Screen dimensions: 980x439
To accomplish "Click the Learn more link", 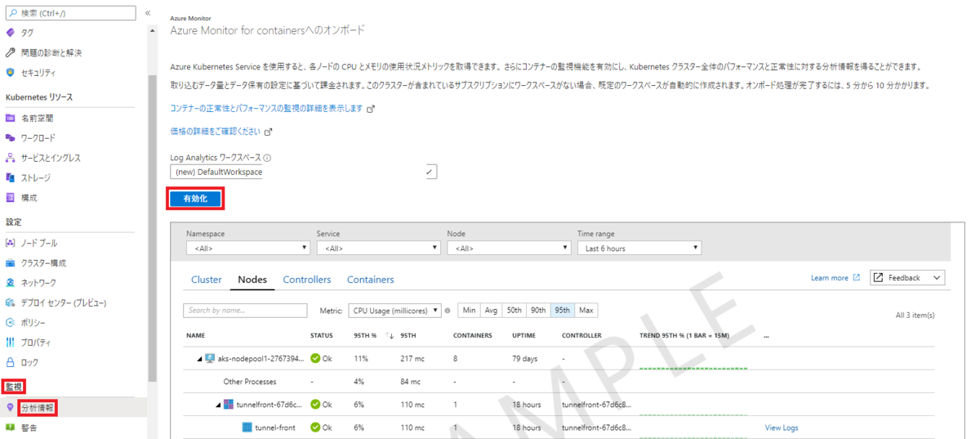I will click(830, 278).
